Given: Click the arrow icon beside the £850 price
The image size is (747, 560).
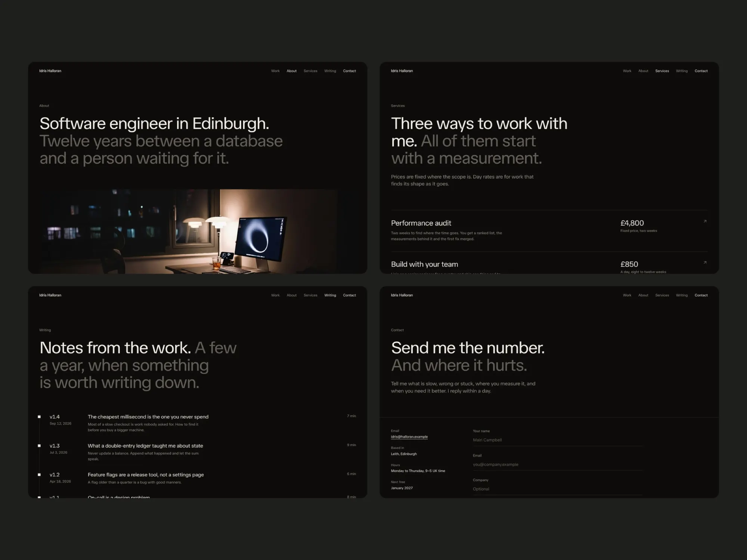Looking at the screenshot, I should (x=705, y=262).
